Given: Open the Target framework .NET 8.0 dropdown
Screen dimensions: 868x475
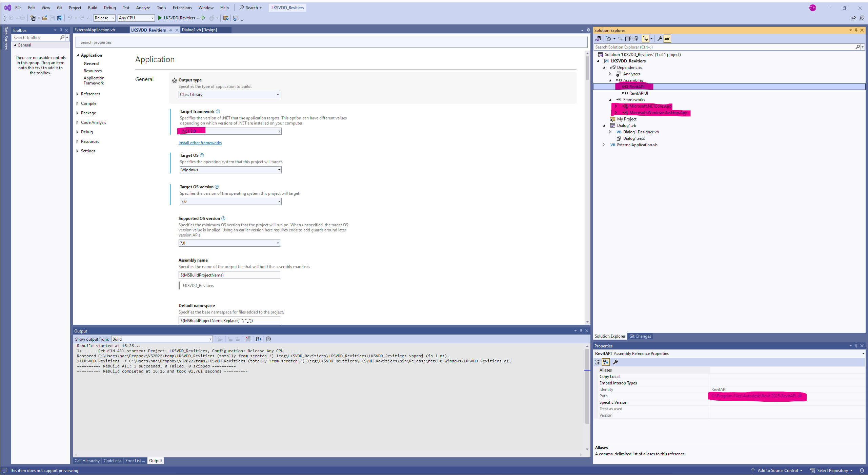Looking at the screenshot, I should [279, 131].
